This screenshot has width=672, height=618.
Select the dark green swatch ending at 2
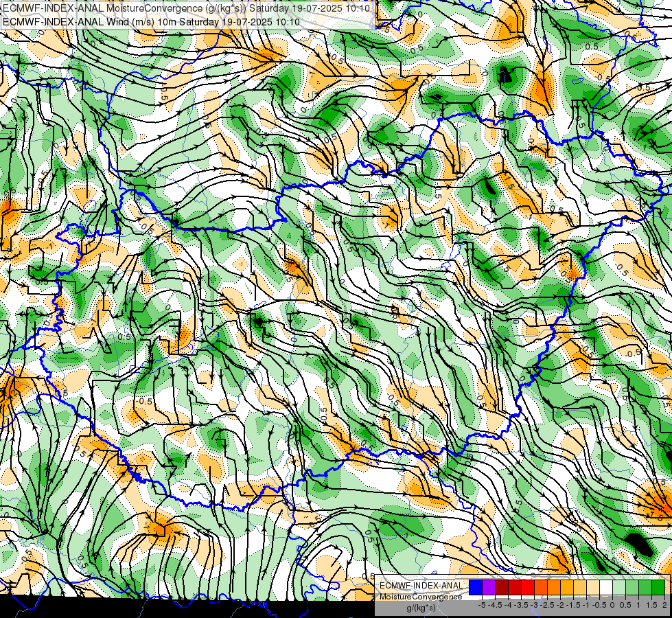(658, 588)
